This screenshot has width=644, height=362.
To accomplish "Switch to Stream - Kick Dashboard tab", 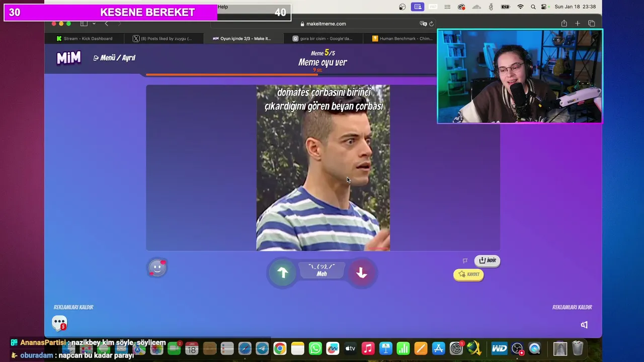I will 84,39.
